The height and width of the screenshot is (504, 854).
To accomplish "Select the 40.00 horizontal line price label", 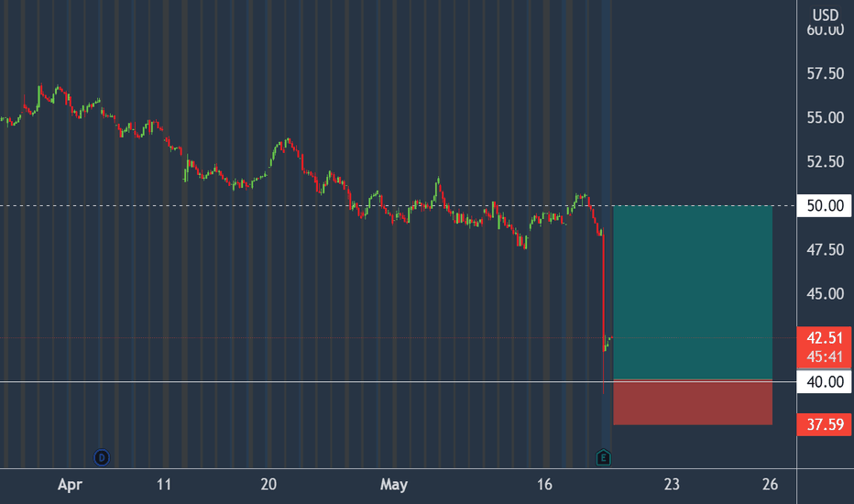I will point(825,382).
